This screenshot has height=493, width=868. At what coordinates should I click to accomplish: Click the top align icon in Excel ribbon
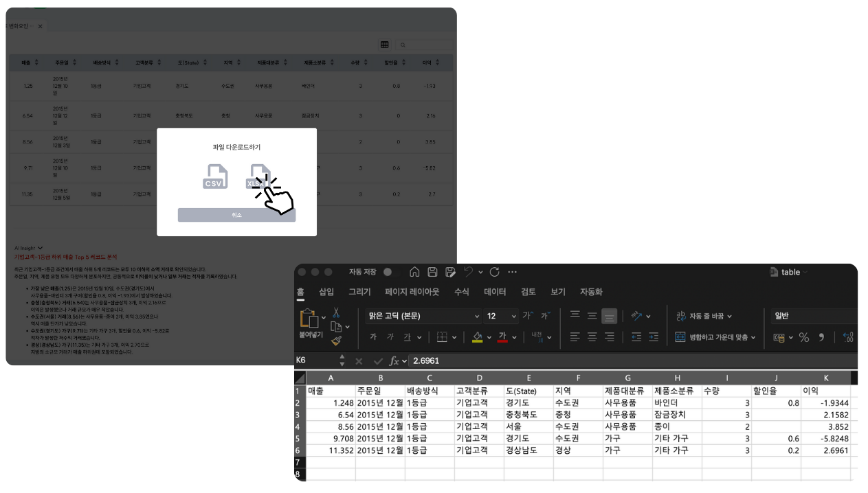575,316
